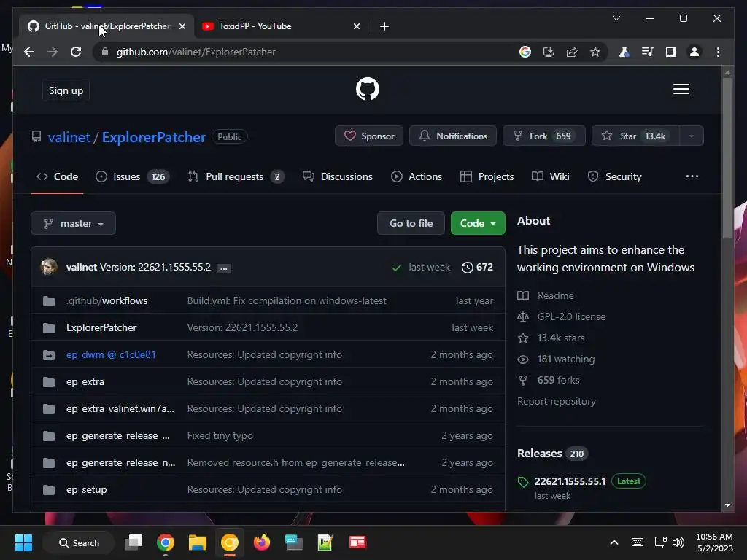747x560 pixels.
Task: Open the ep_extra folder
Action: tap(85, 382)
